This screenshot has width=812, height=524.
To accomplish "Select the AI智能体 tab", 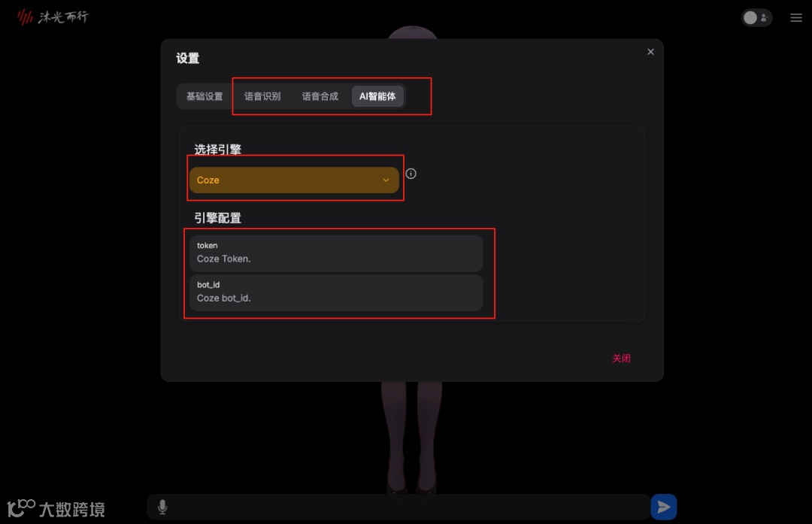I will click(x=377, y=96).
